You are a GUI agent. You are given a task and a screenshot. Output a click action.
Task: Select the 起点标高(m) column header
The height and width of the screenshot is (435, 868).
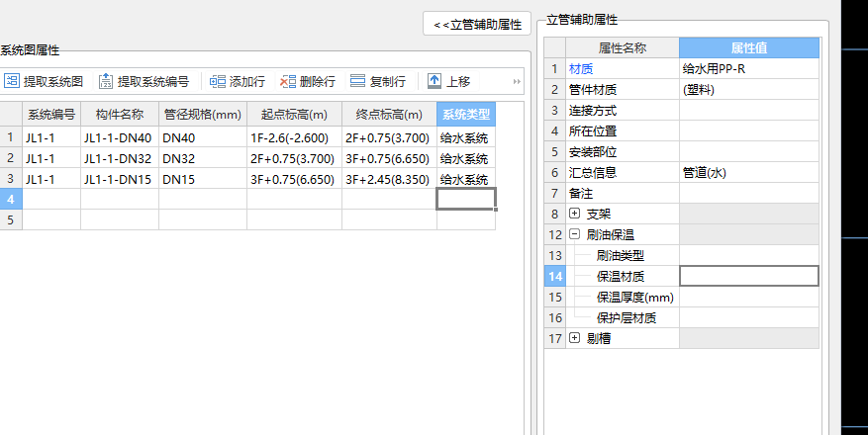tap(295, 115)
